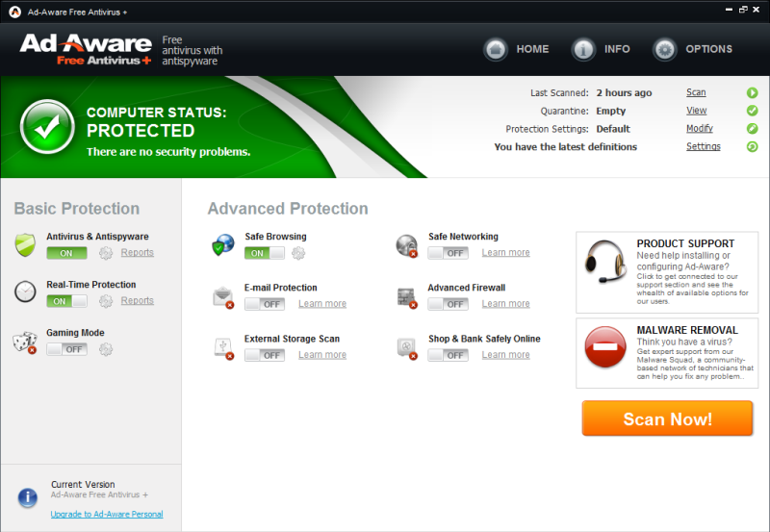Image resolution: width=770 pixels, height=532 pixels.
Task: Click the Safe Browsing globe shield icon
Action: [x=223, y=245]
